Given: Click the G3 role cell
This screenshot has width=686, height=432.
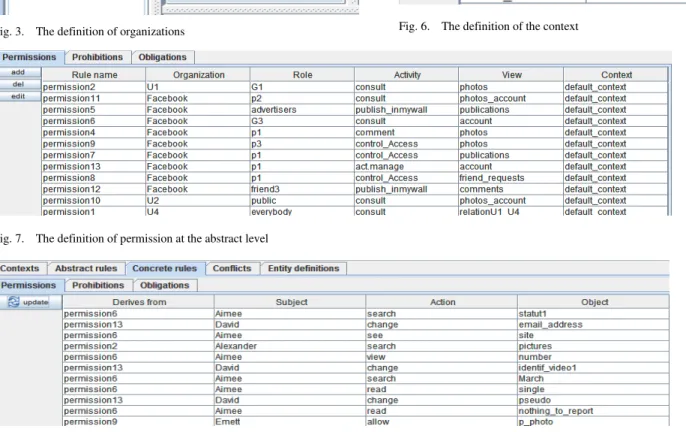Looking at the screenshot, I should (302, 121).
